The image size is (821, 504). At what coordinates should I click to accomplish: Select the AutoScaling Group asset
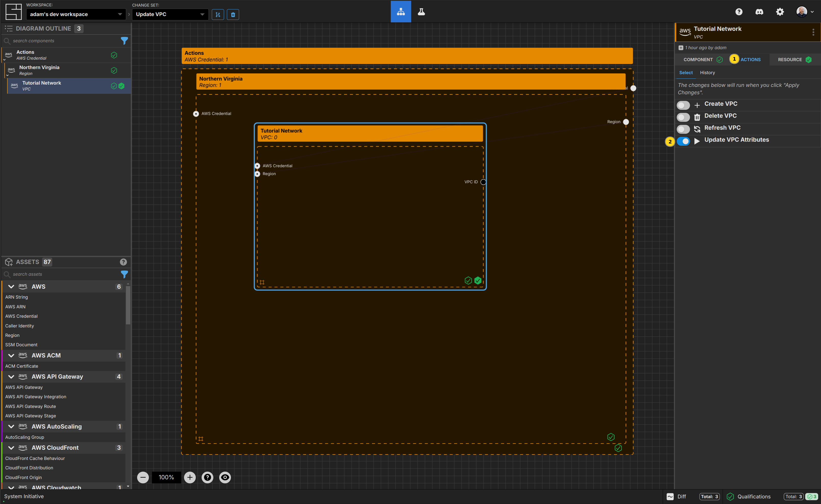click(24, 437)
